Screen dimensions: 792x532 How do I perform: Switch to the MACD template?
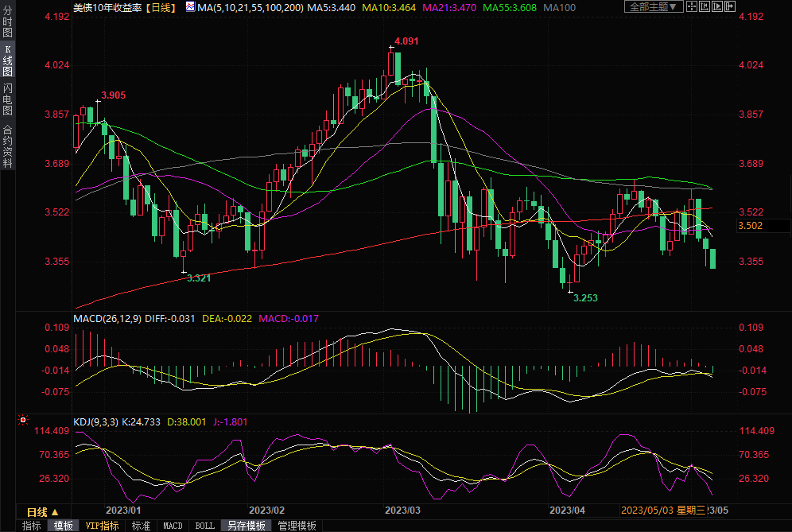click(173, 526)
